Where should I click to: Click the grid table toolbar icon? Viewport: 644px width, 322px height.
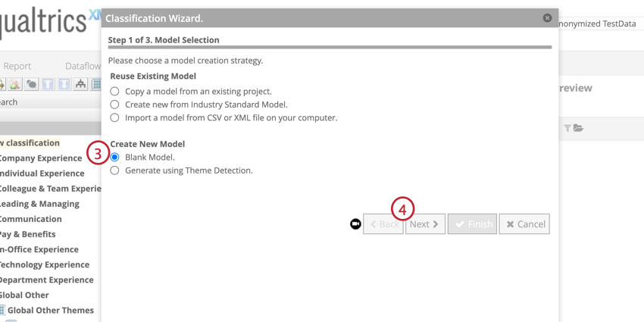(97, 84)
